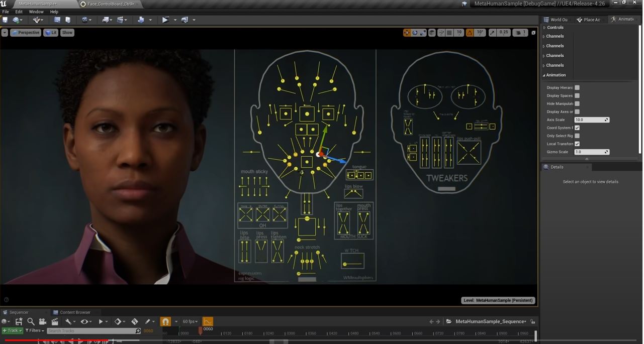This screenshot has height=344, width=644.
Task: Enable the Display Hierarchy checkbox
Action: pyautogui.click(x=577, y=88)
